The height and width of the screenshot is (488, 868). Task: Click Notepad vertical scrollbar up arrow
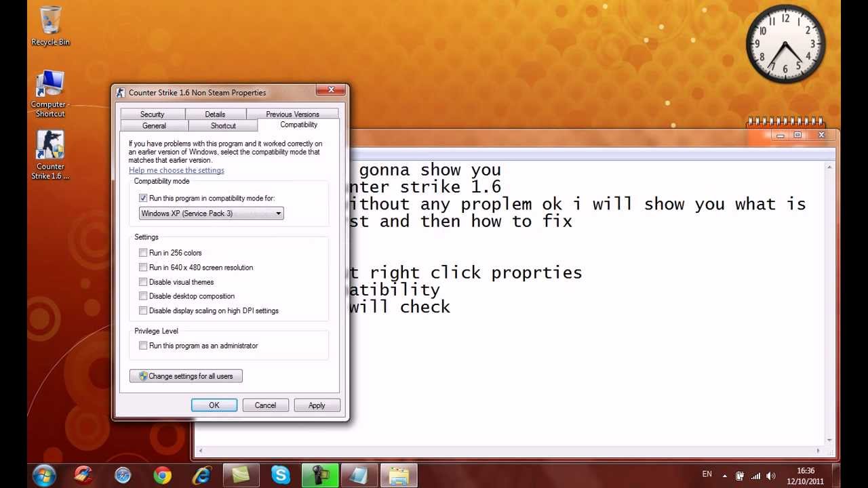[x=829, y=167]
